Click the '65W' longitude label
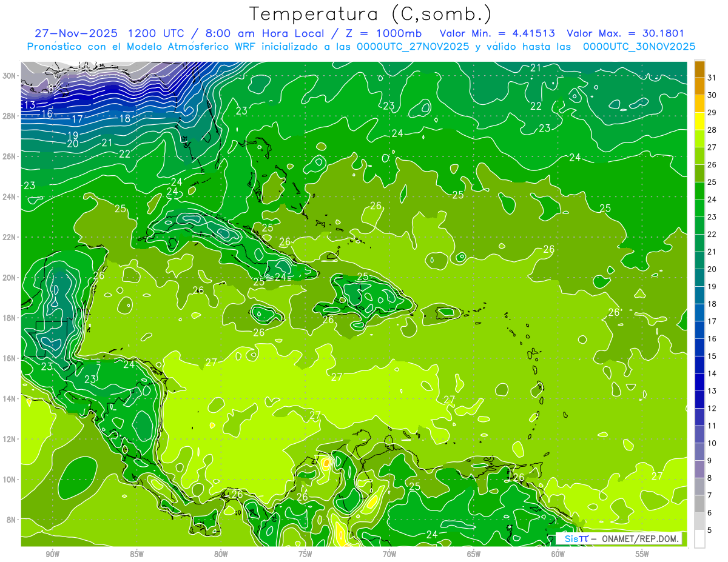The width and height of the screenshot is (728, 562). pos(474,554)
